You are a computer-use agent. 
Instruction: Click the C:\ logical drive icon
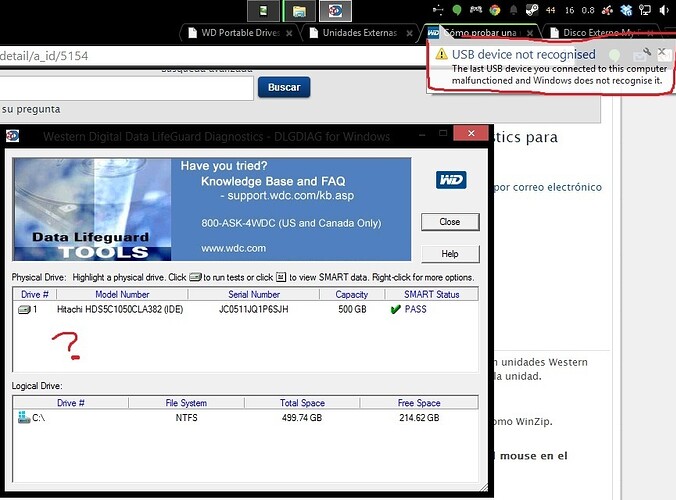point(24,417)
